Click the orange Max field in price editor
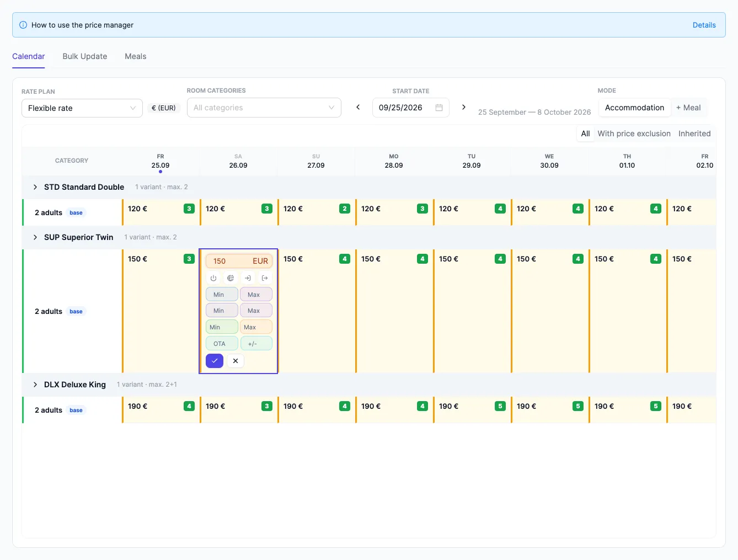Viewport: 738px width, 560px height. click(256, 327)
